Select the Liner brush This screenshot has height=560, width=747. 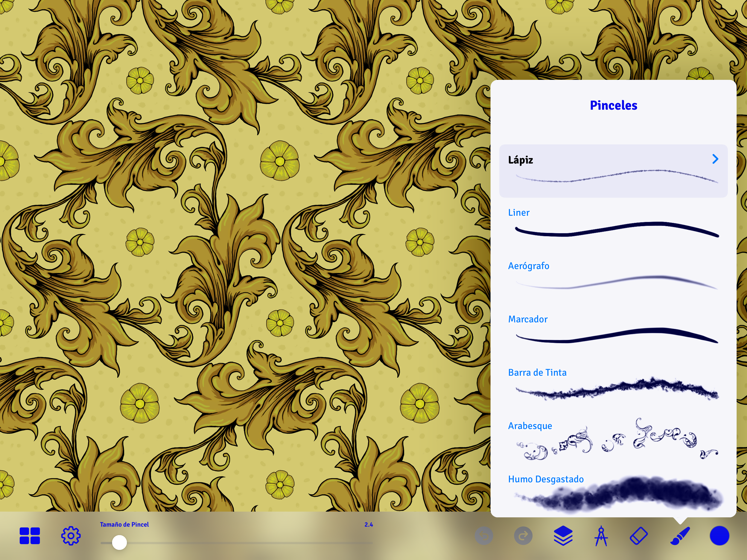point(613,224)
